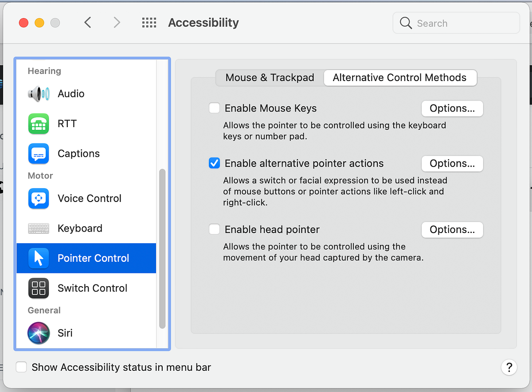Open the app grid icon beside navigation arrows
The height and width of the screenshot is (392, 532).
point(149,23)
